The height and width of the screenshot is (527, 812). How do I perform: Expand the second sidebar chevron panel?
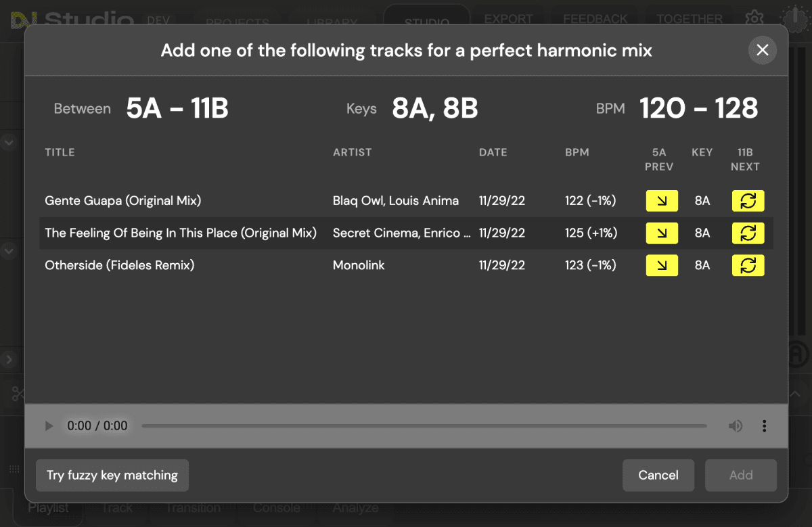9,251
